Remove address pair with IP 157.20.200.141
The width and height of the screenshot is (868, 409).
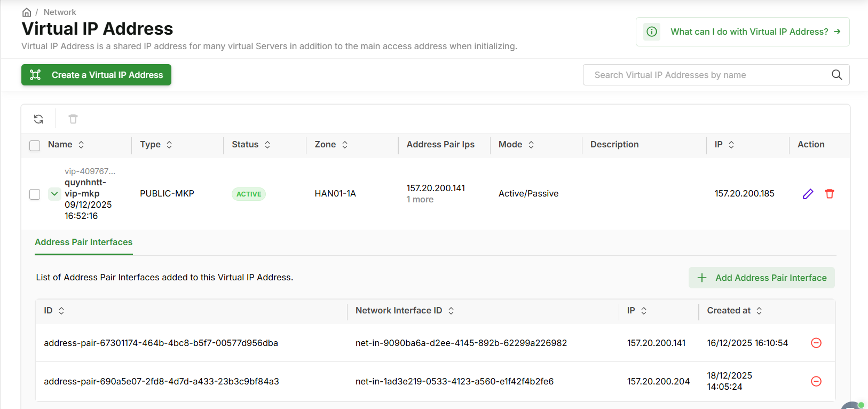tap(816, 343)
